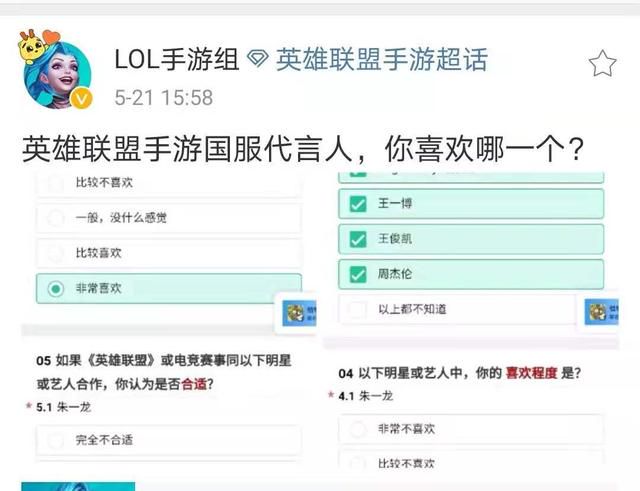
Task: Toggle the 王俊凯 checkbox
Action: [471, 239]
